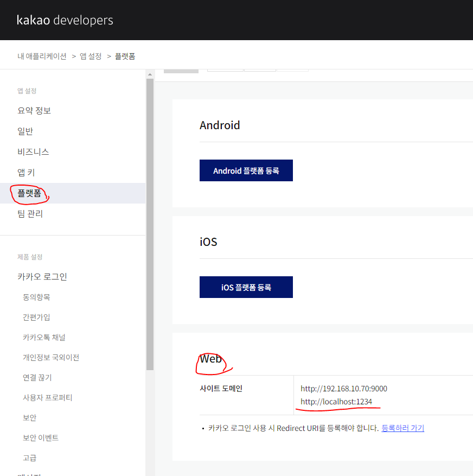Follow the 등록하러 가기 link
473x476 pixels.
[402, 428]
